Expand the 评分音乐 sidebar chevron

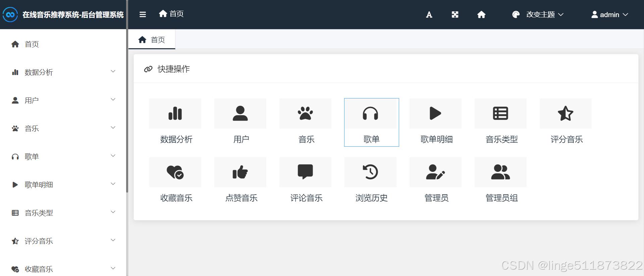point(113,240)
